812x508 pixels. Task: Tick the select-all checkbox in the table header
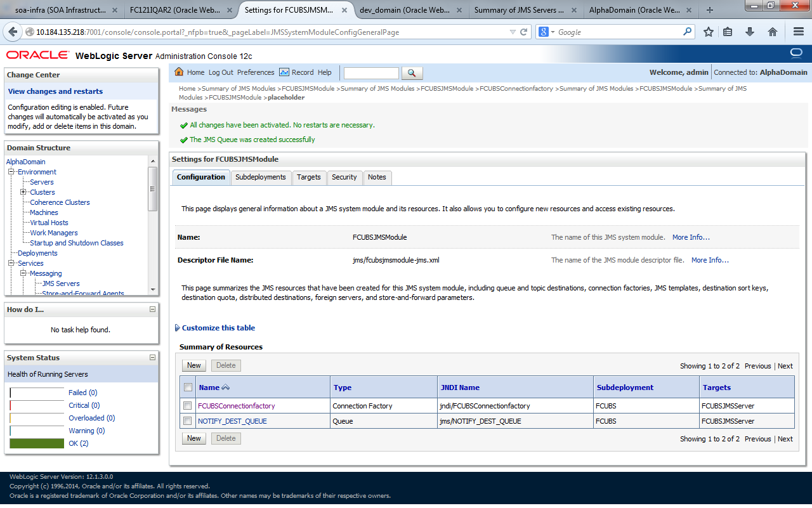point(188,388)
